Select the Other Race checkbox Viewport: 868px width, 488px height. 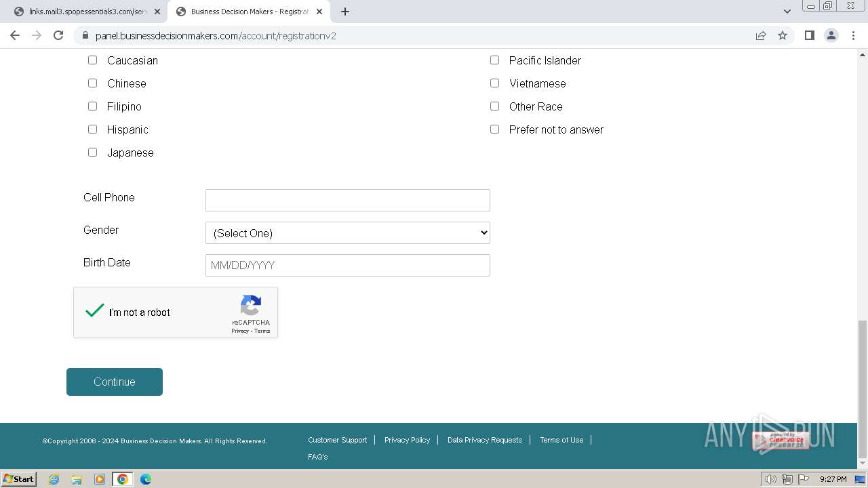[x=494, y=106]
